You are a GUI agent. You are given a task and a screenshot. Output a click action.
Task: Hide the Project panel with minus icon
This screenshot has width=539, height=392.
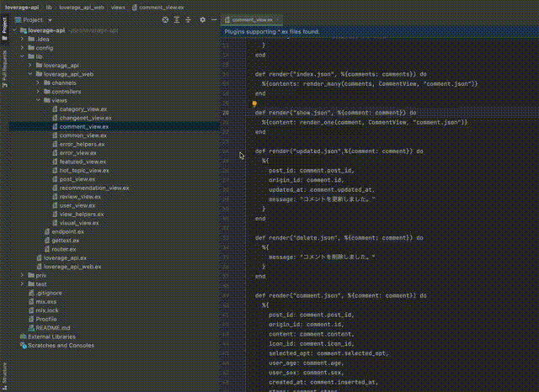coord(214,20)
